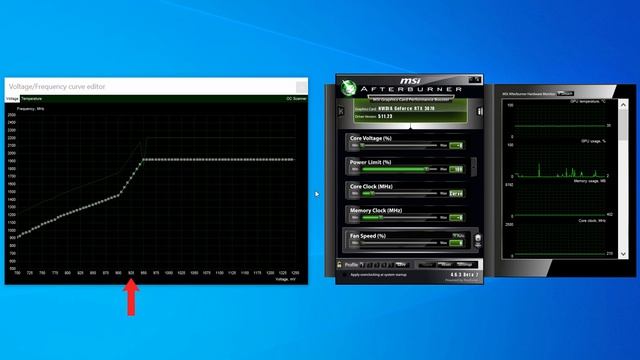Select the curve knee point near 900 mV

click(x=119, y=195)
